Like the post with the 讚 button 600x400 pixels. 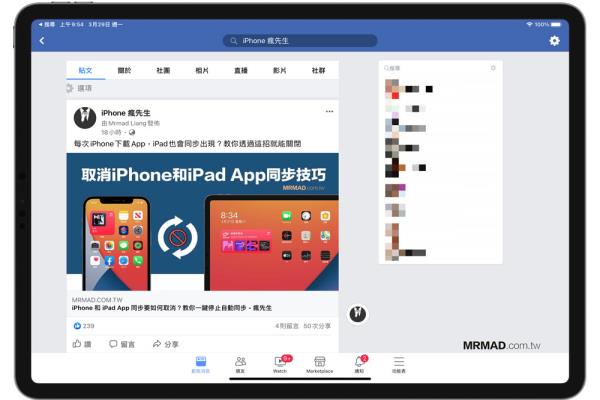(x=82, y=344)
